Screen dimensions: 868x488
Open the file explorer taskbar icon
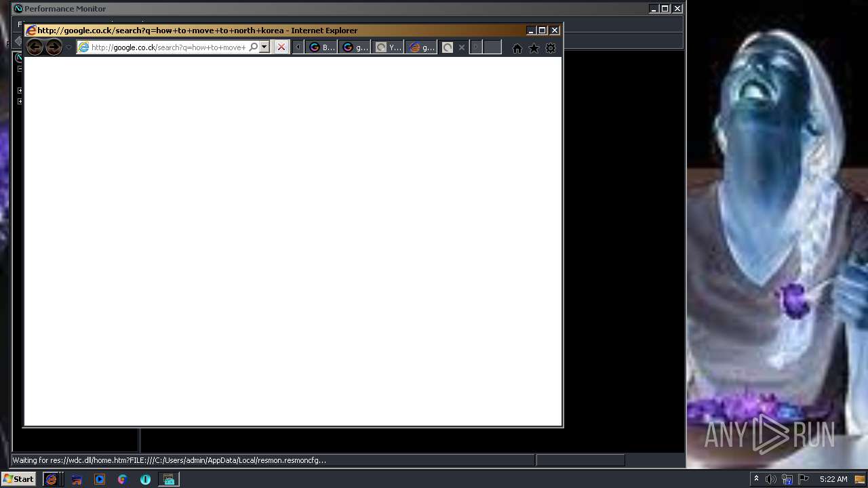tap(77, 479)
